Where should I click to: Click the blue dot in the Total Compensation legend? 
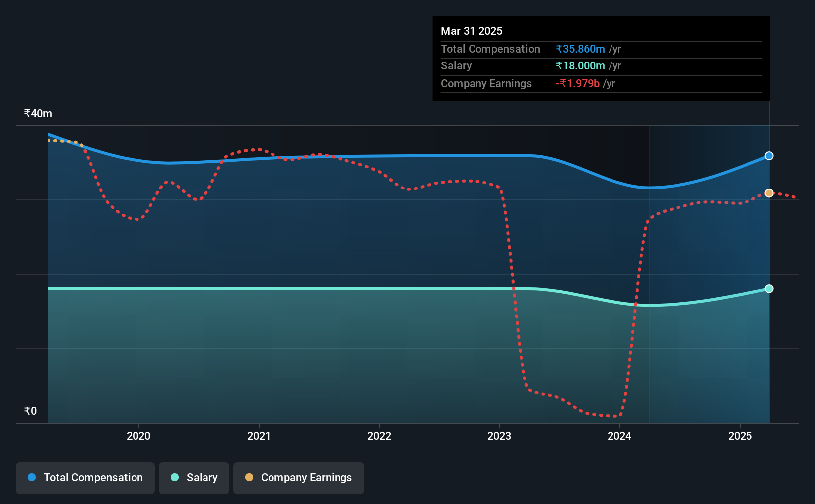pos(32,477)
